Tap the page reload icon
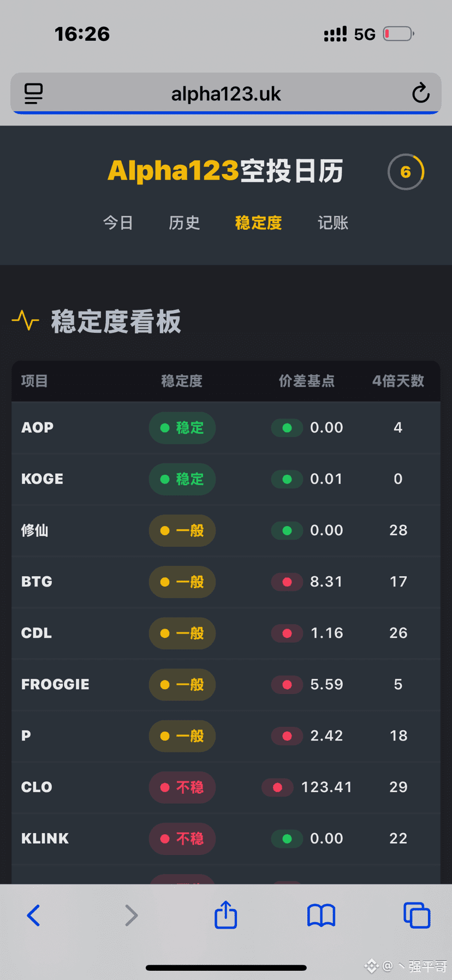452x980 pixels. (420, 93)
